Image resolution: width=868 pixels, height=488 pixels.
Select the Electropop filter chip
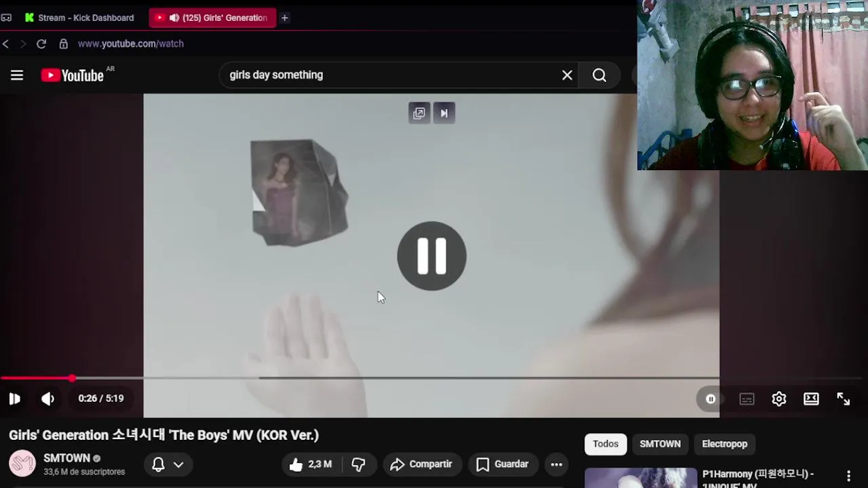[724, 444]
